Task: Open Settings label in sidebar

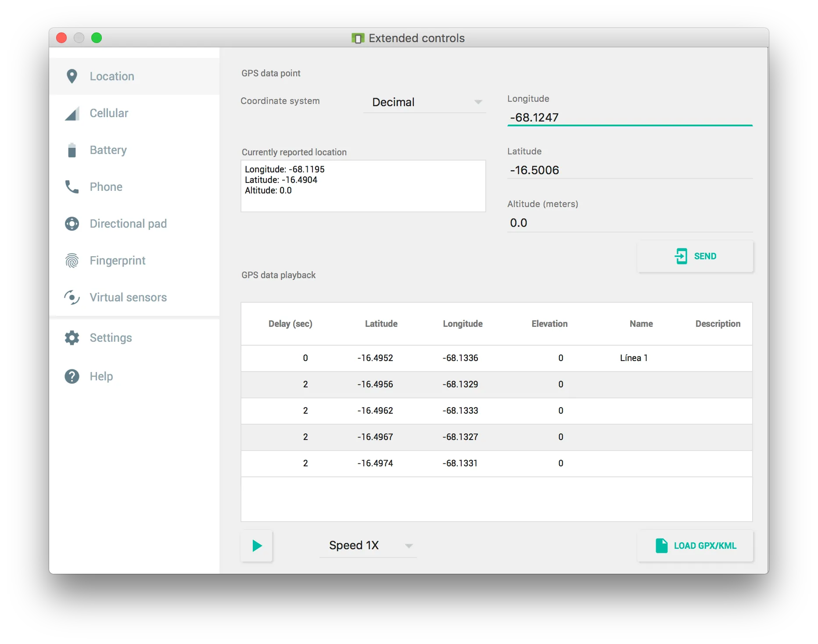Action: (111, 338)
